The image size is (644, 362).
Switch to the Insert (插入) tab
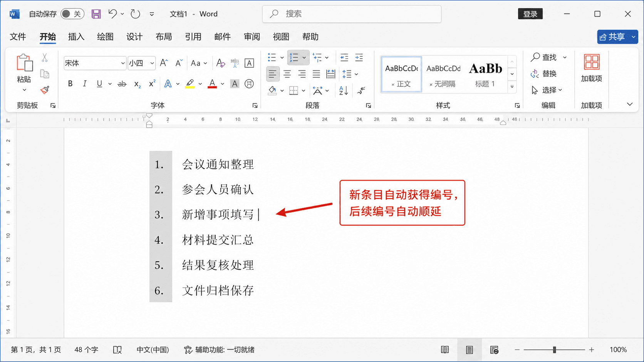(x=76, y=37)
